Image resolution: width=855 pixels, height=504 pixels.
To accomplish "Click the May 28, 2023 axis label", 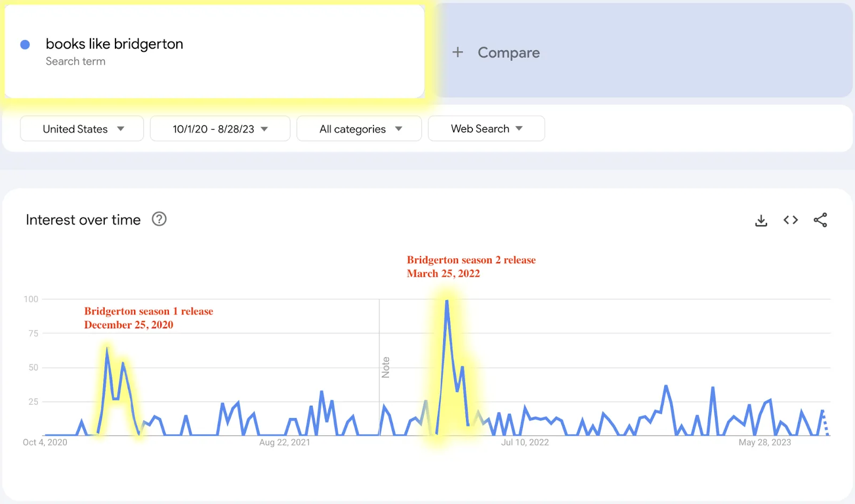I will coord(765,442).
